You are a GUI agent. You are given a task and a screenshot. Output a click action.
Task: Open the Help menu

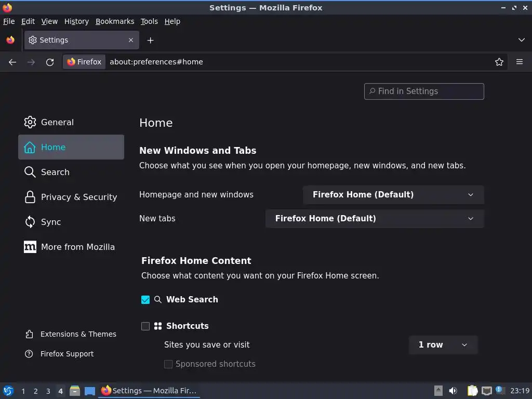[x=172, y=21]
